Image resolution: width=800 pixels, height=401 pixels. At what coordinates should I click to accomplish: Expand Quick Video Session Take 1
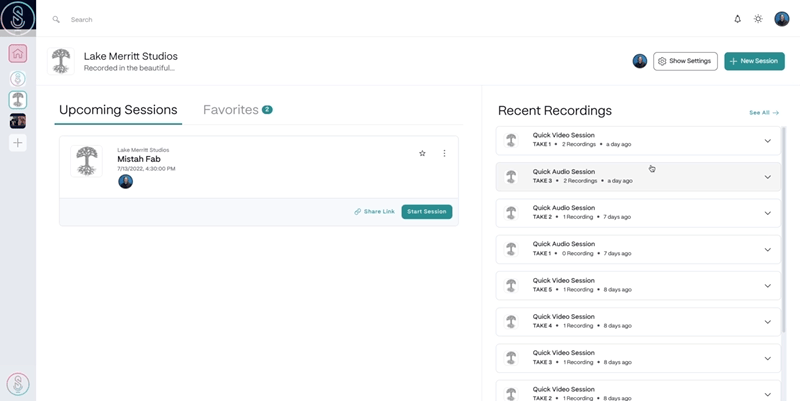click(x=767, y=141)
